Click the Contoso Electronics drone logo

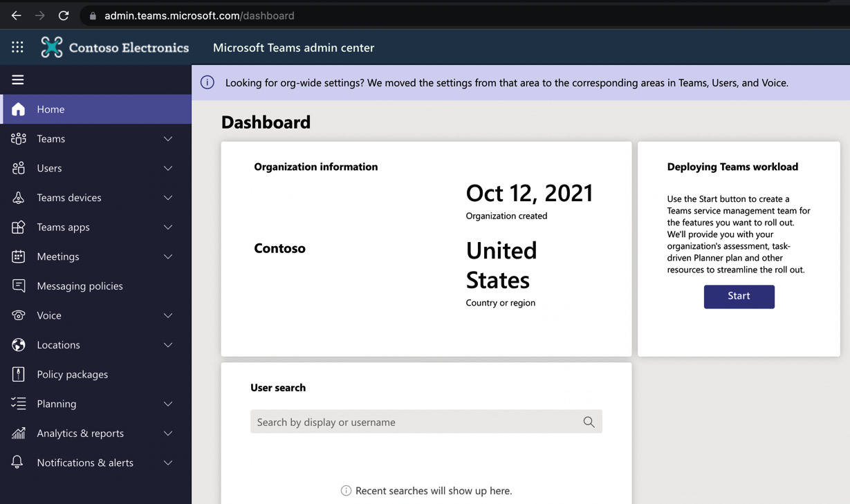click(x=52, y=47)
